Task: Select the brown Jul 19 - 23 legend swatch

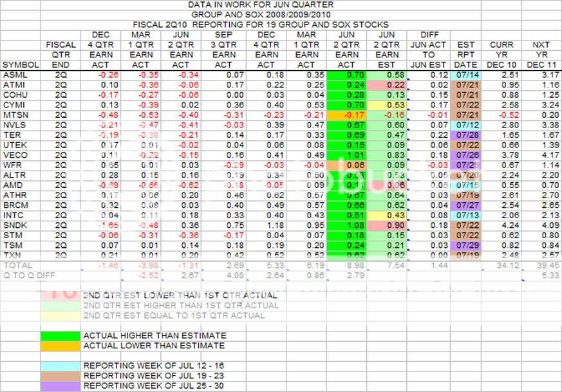Action: click(61, 375)
